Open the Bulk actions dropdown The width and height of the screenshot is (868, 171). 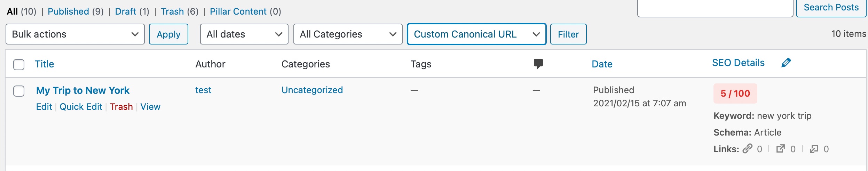click(75, 34)
